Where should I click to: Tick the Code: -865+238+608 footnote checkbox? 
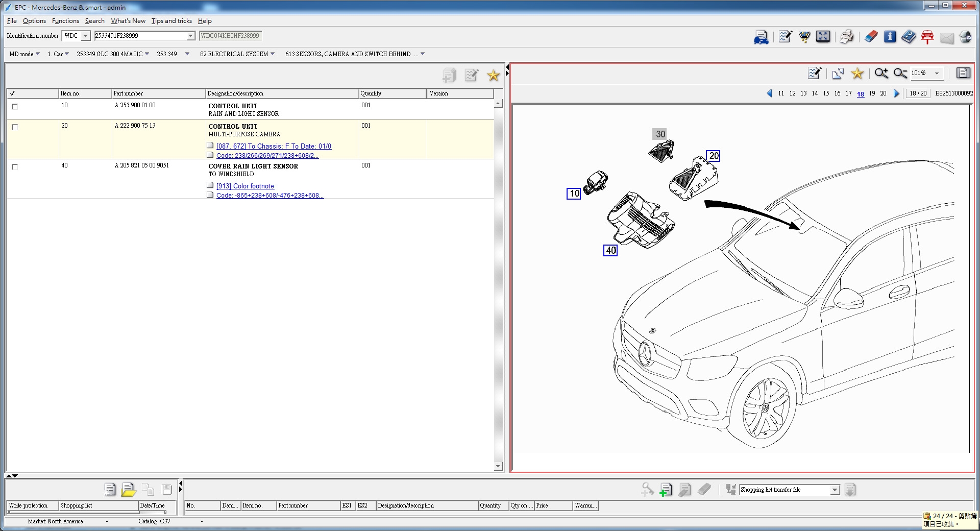pyautogui.click(x=210, y=195)
